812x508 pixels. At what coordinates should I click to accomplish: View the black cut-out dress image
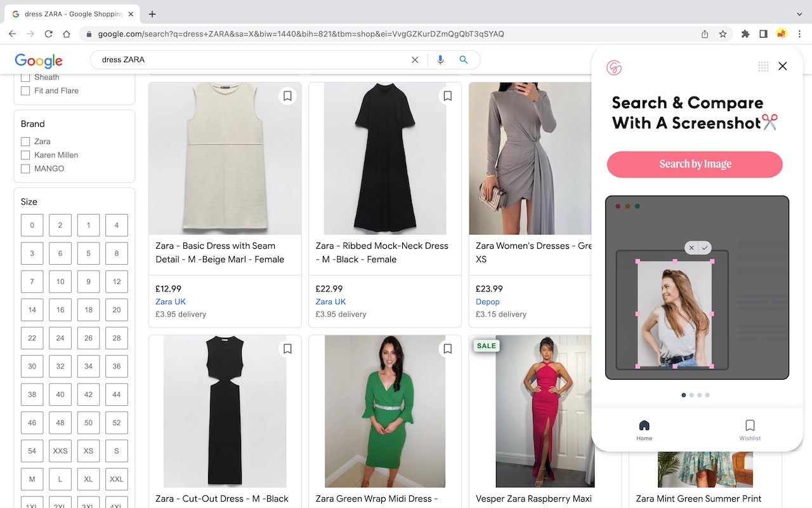point(225,411)
